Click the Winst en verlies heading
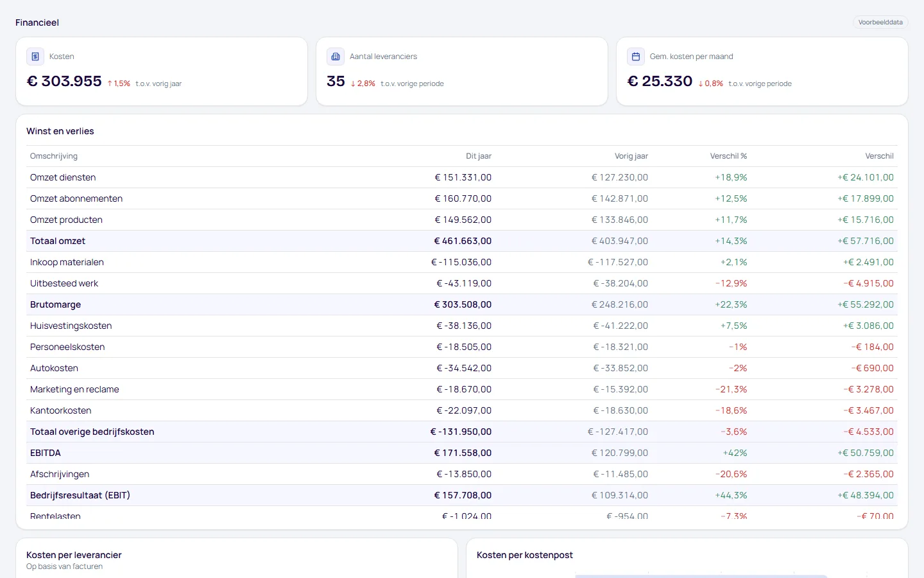 [x=60, y=131]
